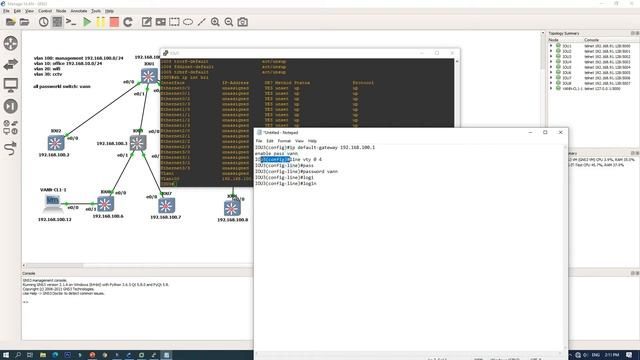Click the Node column header
This screenshot has width=640, height=360.
[565, 40]
